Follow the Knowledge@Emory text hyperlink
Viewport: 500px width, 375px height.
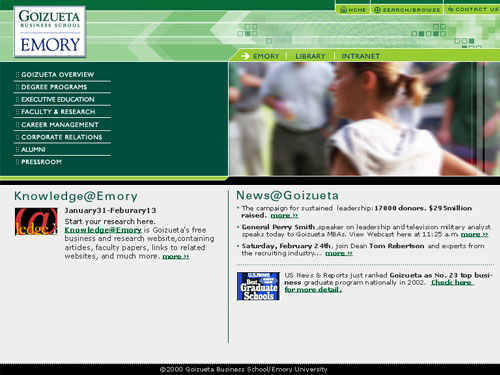coord(103,230)
